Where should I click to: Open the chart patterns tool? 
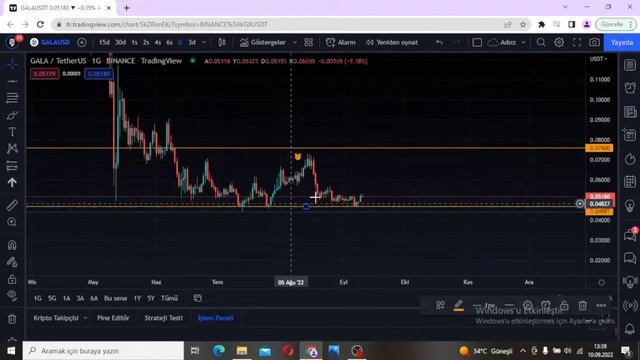point(12,149)
